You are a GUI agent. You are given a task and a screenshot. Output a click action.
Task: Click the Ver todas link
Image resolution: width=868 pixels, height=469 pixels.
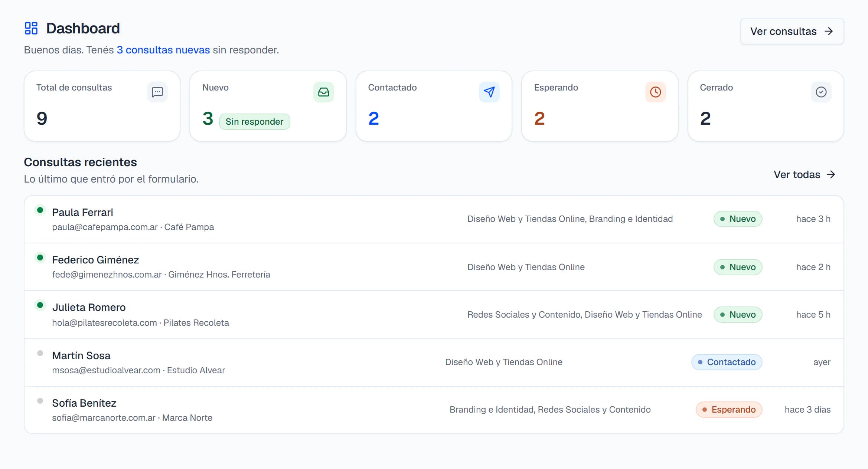click(x=804, y=174)
